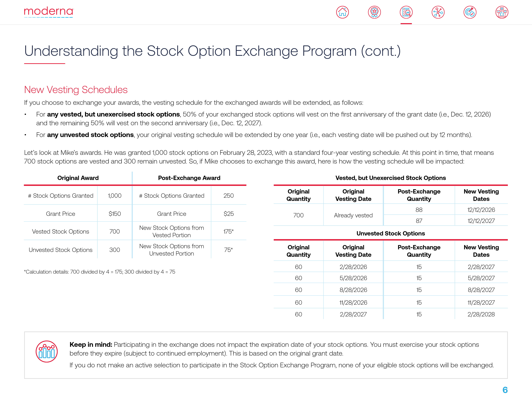Click the New Vesting Schedules heading
Viewport: 532px width, 411px height.
coord(76,90)
